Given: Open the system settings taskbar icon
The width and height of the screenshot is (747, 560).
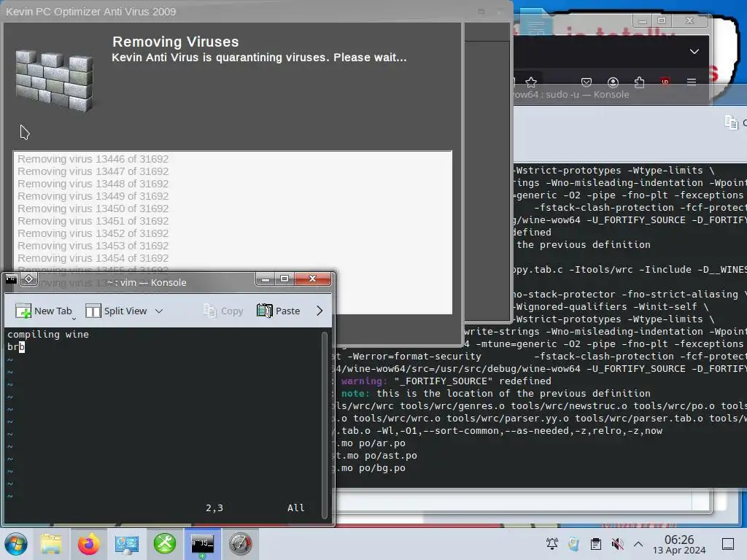Looking at the screenshot, I should [x=126, y=544].
